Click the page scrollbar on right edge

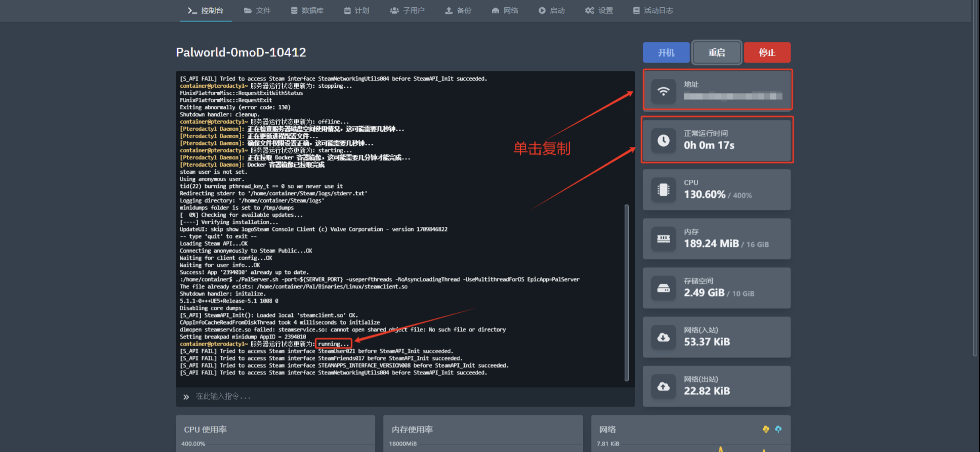point(975,178)
